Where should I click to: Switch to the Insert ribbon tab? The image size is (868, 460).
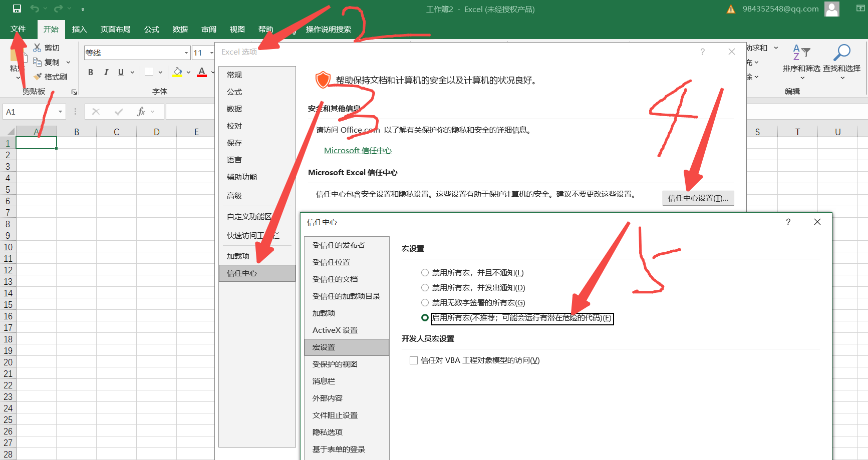coord(79,29)
